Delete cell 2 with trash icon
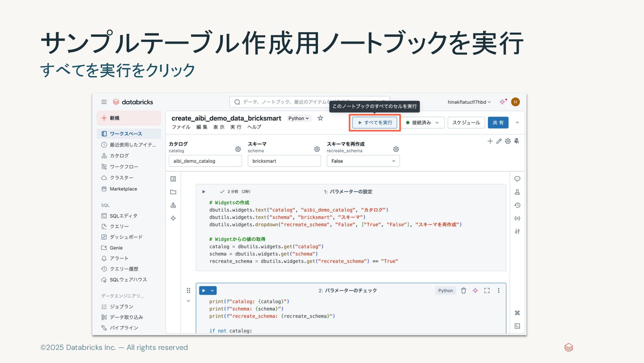 click(464, 291)
